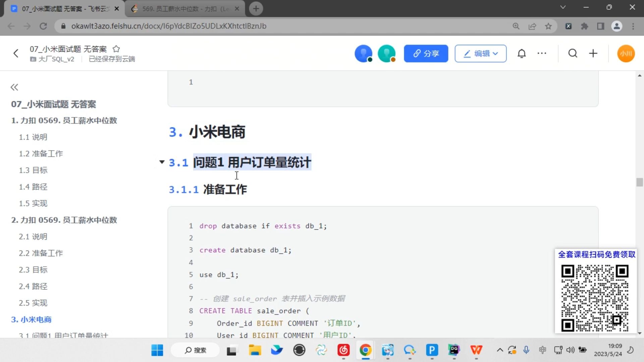644x362 pixels.
Task: Jump to outline item 2.3 目标
Action: [x=33, y=270]
